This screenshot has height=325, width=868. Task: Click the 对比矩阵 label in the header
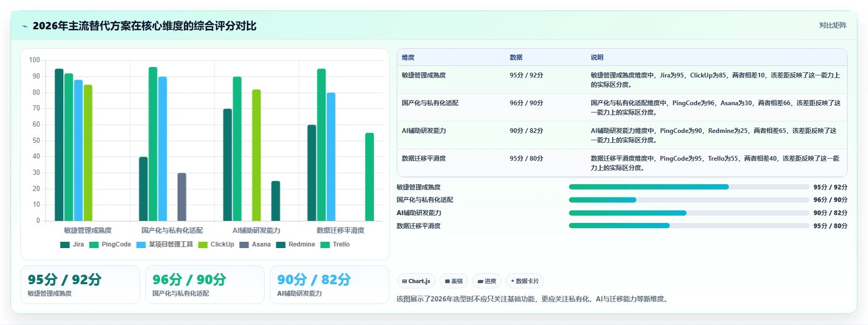click(x=832, y=25)
